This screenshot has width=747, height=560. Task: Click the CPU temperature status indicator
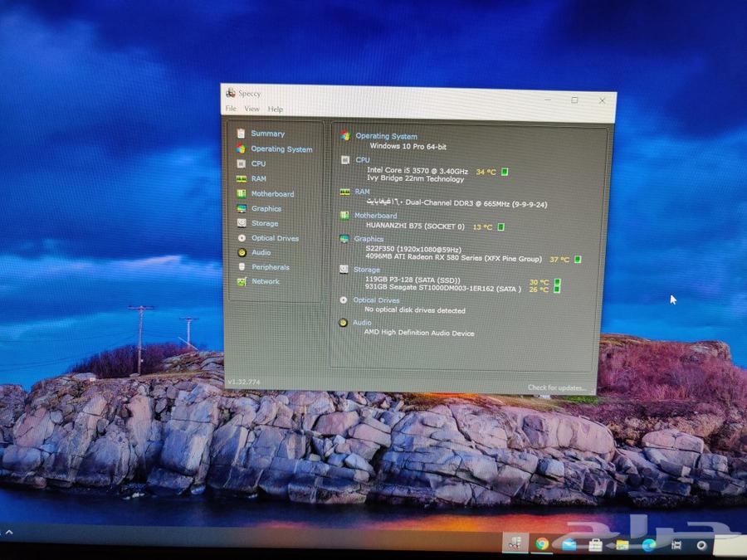click(x=505, y=172)
